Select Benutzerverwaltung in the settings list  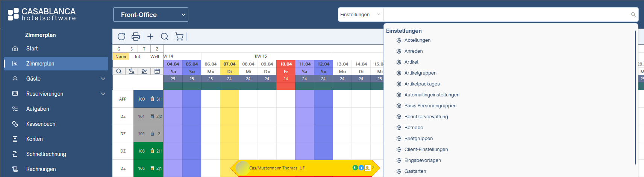(x=426, y=117)
